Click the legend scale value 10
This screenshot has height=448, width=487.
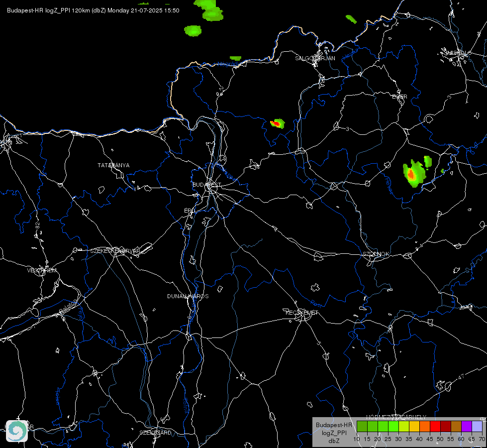click(x=357, y=439)
